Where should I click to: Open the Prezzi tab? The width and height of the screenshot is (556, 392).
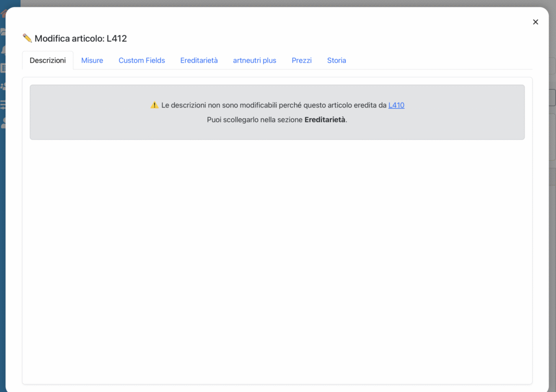(301, 60)
